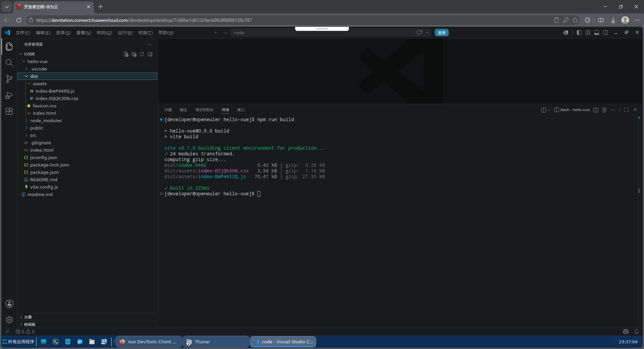Favorite this page with star icon
Viewport: 644px width, 349px height.
click(576, 20)
